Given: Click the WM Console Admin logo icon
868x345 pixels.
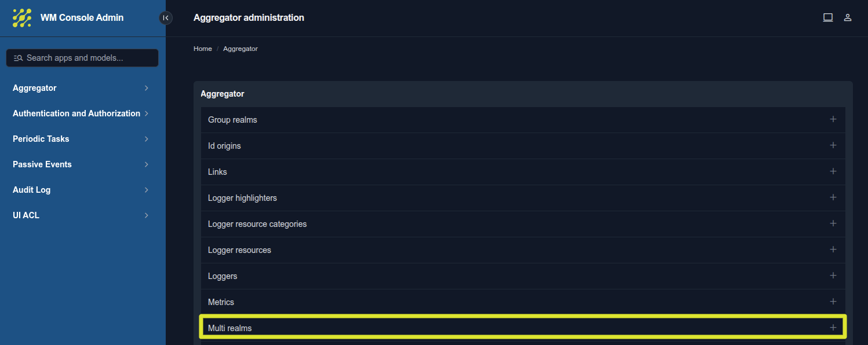Looking at the screenshot, I should tap(22, 18).
